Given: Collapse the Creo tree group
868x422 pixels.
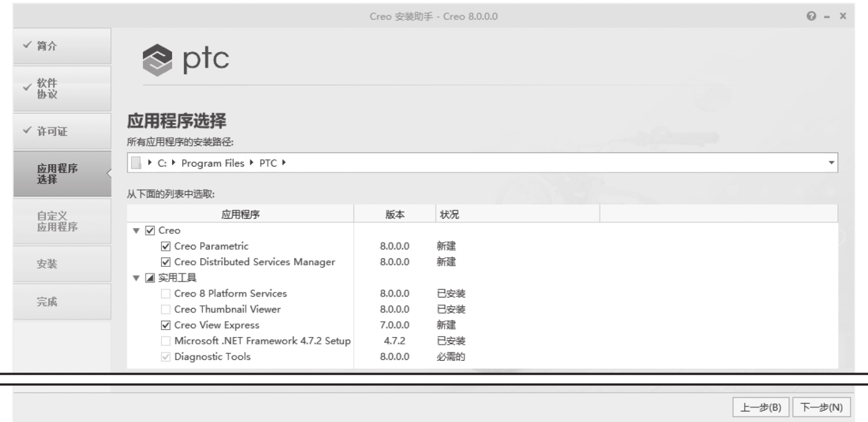Looking at the screenshot, I should tap(136, 231).
